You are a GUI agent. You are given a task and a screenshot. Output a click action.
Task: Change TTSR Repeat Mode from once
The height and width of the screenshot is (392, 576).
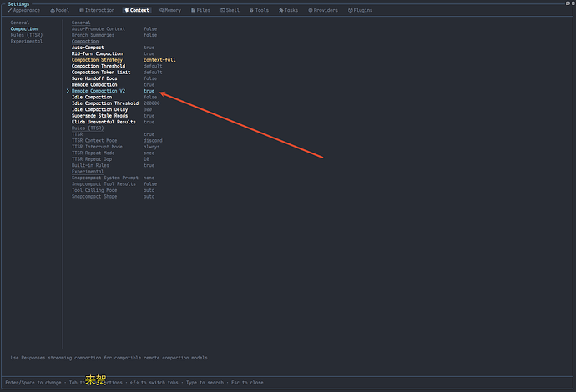pos(149,153)
